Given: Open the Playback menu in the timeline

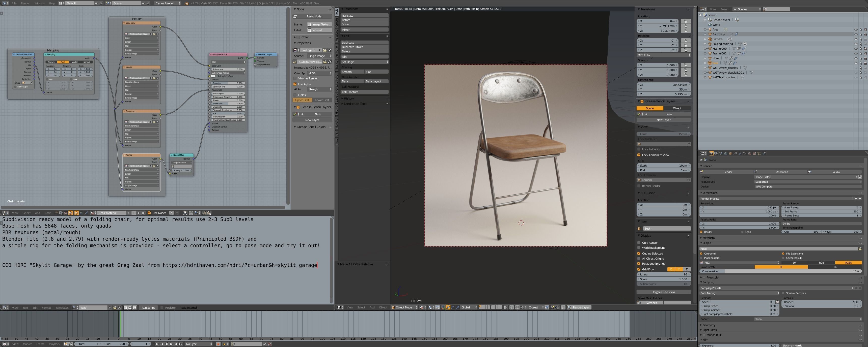Looking at the screenshot, I should coord(55,344).
